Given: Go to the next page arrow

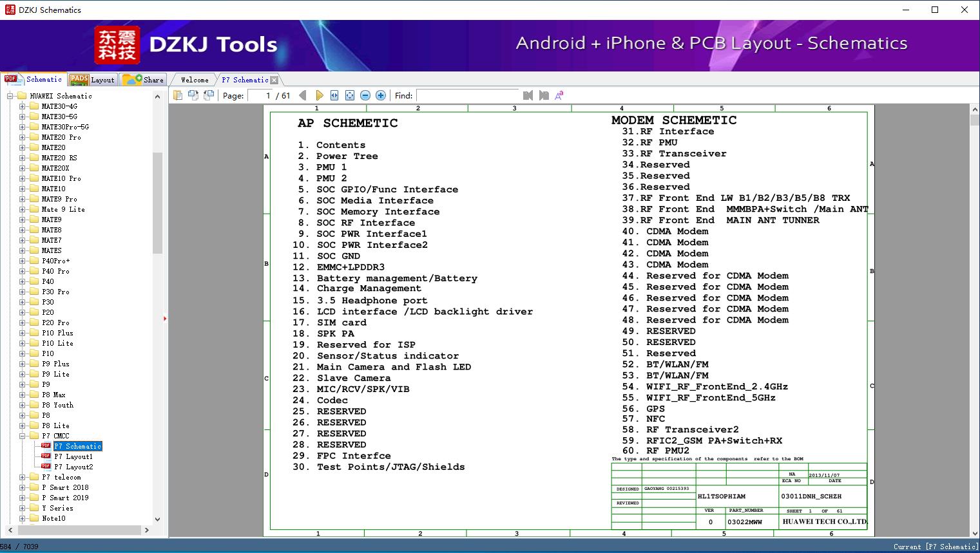Looking at the screenshot, I should point(319,95).
